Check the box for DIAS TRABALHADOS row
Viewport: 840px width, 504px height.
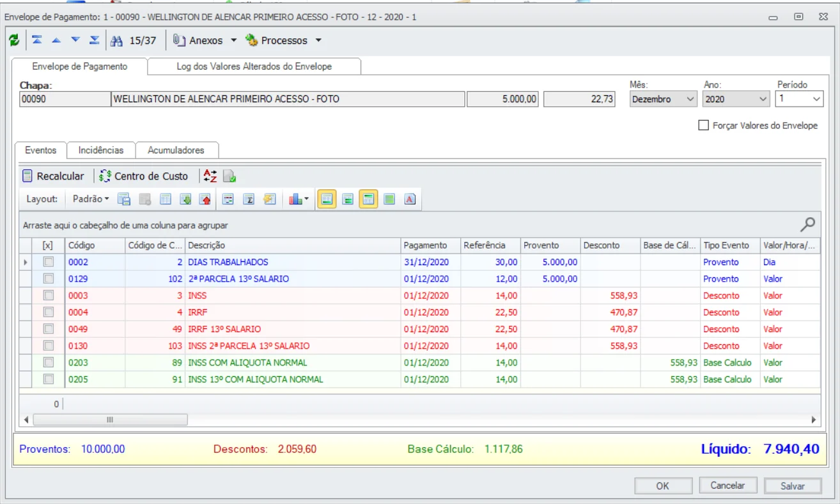(x=48, y=262)
